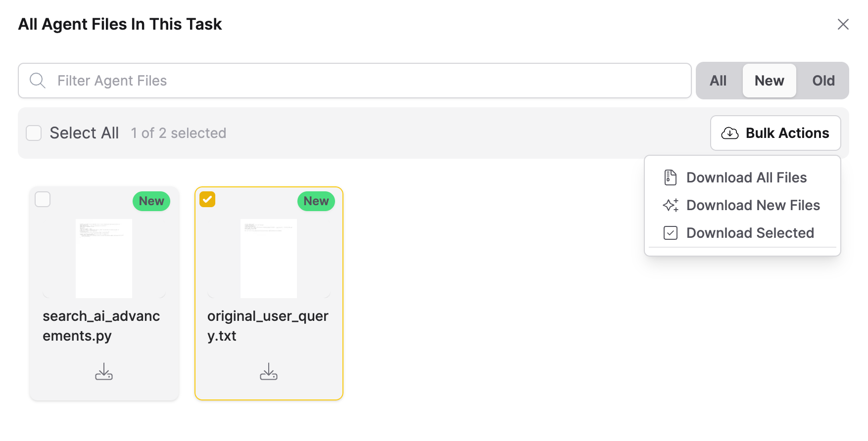Enable the Select All checkbox

pyautogui.click(x=34, y=133)
